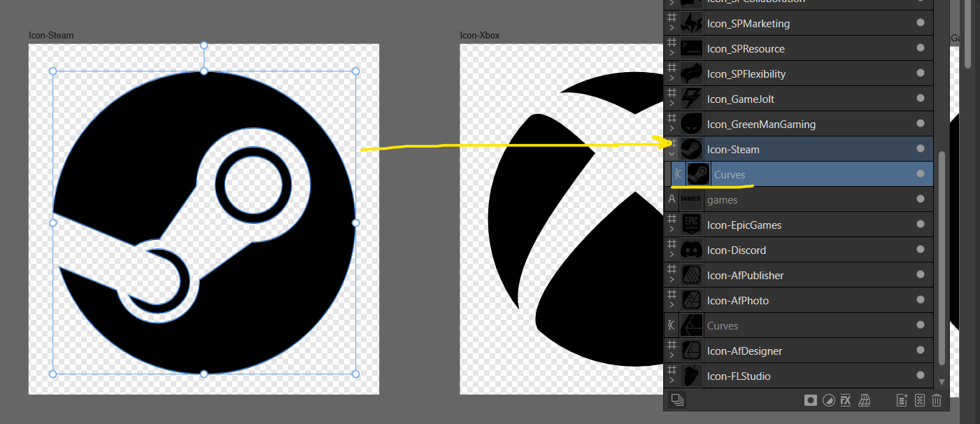Viewport: 980px width, 424px height.
Task: Click the games text layer thumbnail
Action: pyautogui.click(x=691, y=199)
